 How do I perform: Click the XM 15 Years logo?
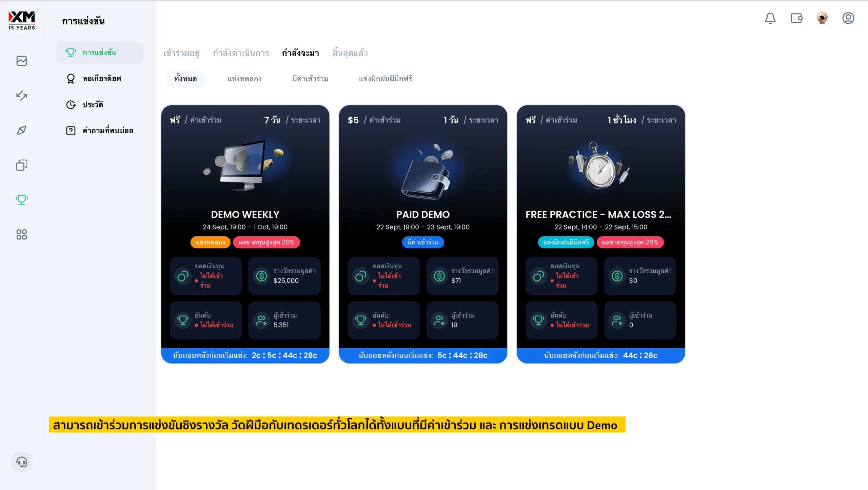point(22,20)
